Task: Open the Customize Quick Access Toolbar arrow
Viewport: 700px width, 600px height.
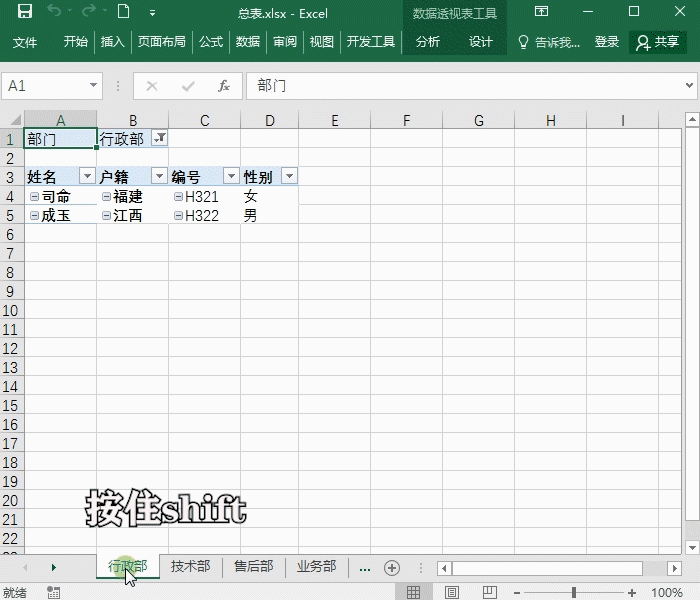Action: tap(152, 13)
